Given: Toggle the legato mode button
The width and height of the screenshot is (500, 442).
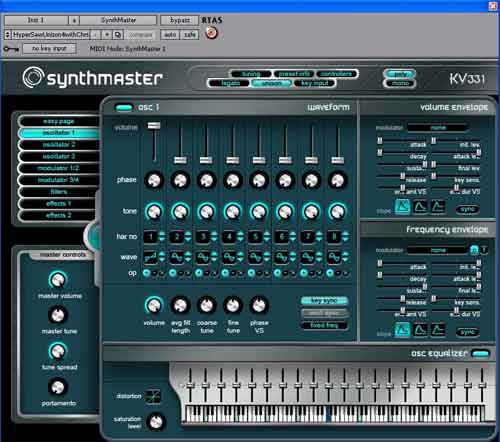Looking at the screenshot, I should pyautogui.click(x=230, y=83).
